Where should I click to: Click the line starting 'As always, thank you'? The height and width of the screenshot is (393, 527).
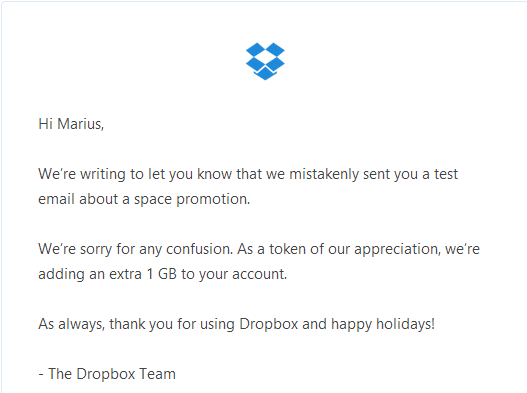click(x=237, y=324)
